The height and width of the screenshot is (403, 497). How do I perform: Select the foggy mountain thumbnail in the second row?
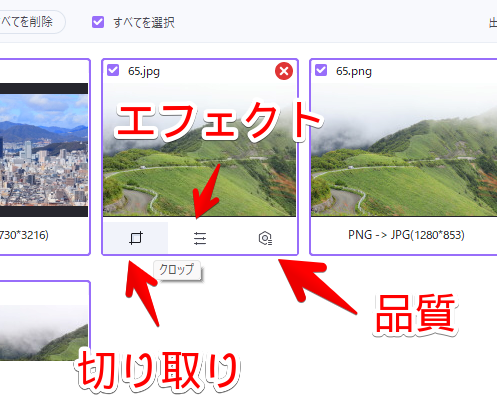[44, 332]
